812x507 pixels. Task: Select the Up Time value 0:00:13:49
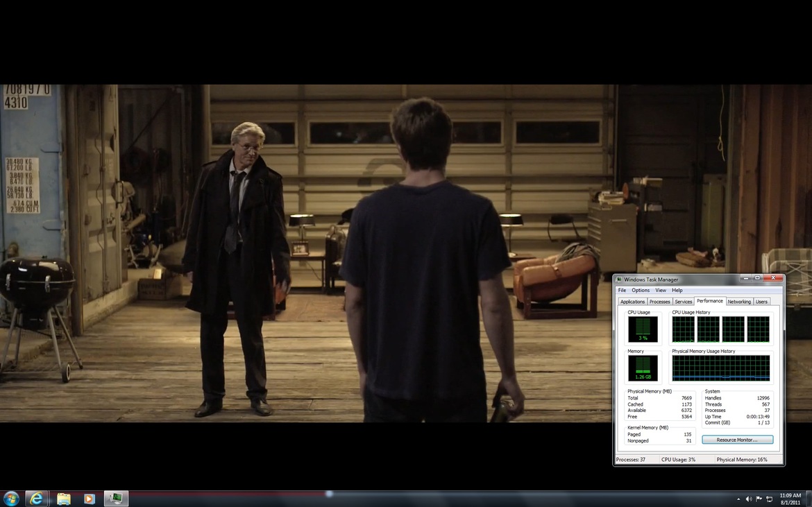(x=758, y=416)
